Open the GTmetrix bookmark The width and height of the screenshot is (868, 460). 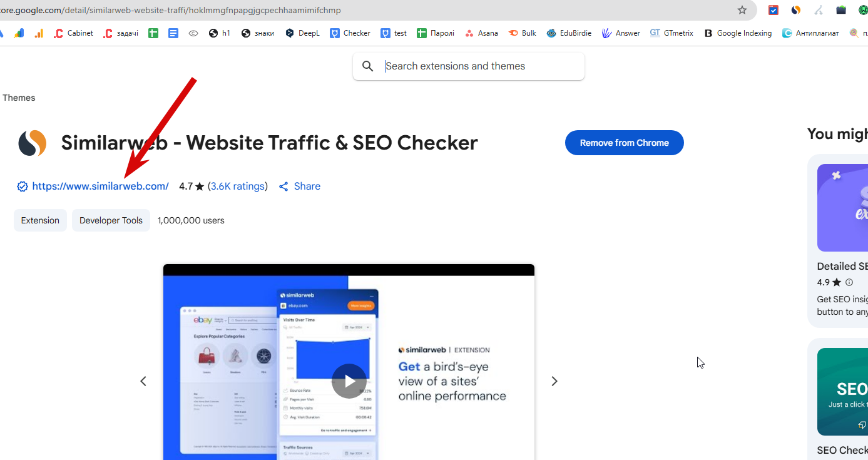point(671,33)
